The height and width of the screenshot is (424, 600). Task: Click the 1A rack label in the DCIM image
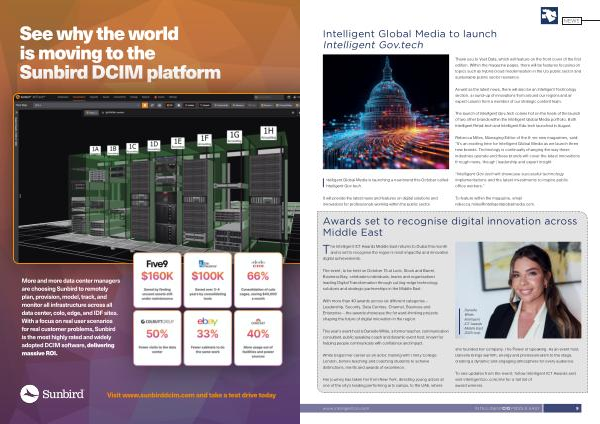[96, 149]
